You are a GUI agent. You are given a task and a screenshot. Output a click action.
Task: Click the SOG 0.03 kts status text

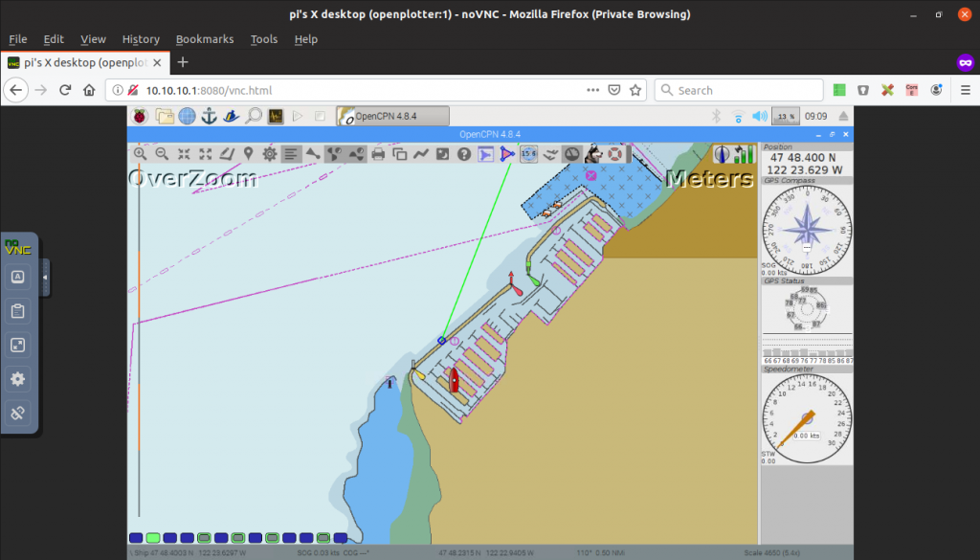[x=316, y=553]
